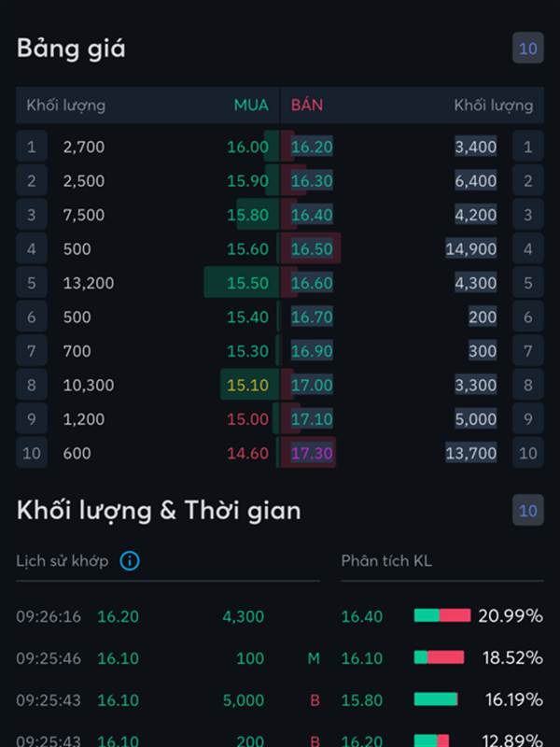The height and width of the screenshot is (747, 560).
Task: Click the level 1 badge on buy side
Action: (32, 147)
